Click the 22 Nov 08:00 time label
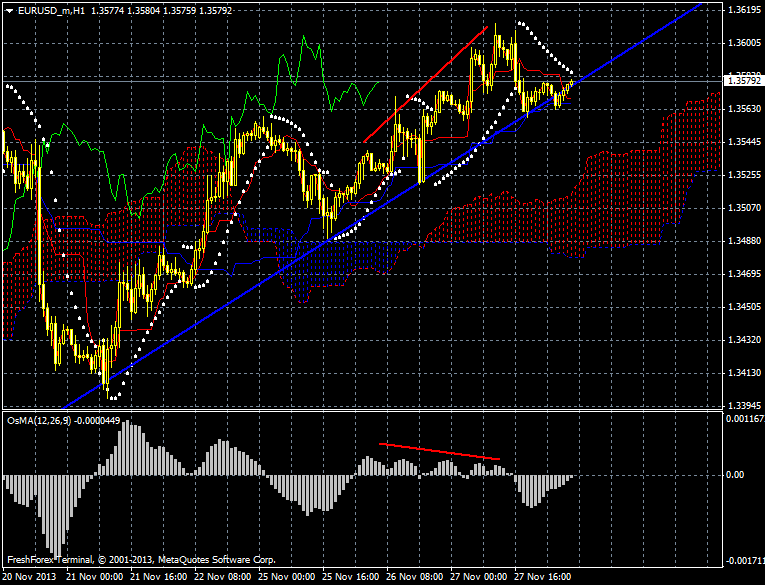The height and width of the screenshot is (585, 765). pos(226,577)
